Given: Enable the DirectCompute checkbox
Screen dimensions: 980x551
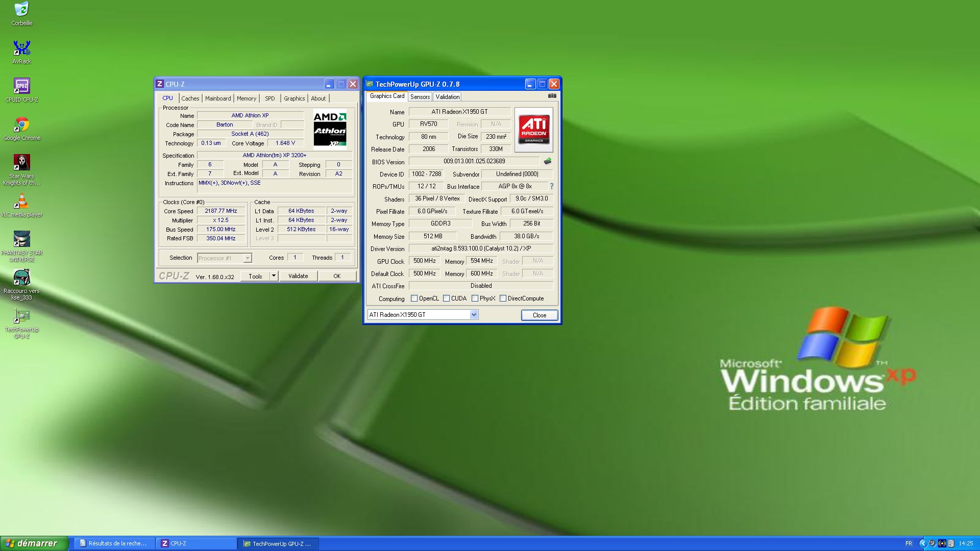Looking at the screenshot, I should (x=503, y=298).
